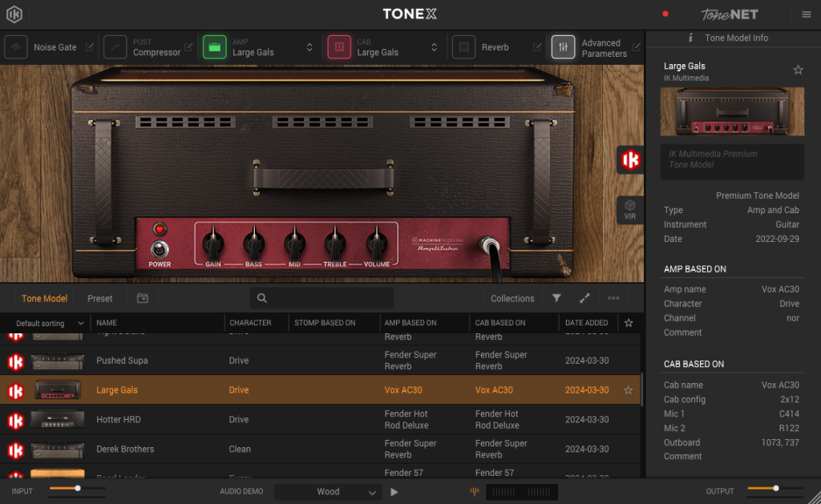Click the red IK button beside the amp

(x=630, y=159)
